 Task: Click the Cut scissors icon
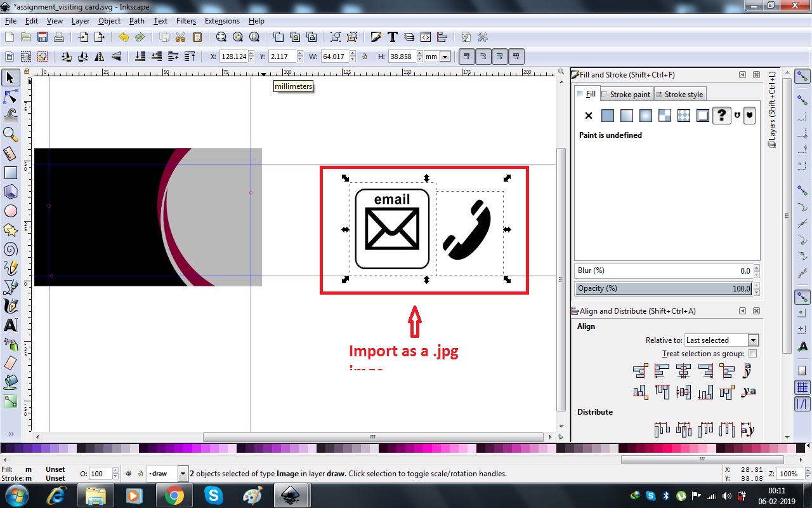click(x=180, y=37)
